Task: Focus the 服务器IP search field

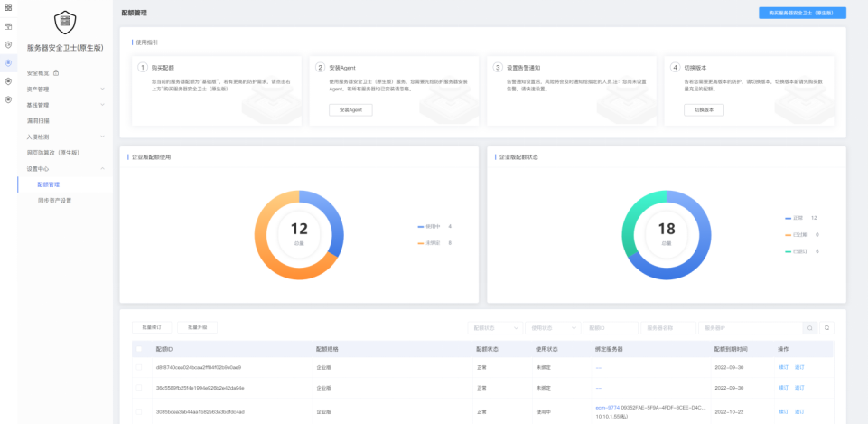Action: click(751, 328)
